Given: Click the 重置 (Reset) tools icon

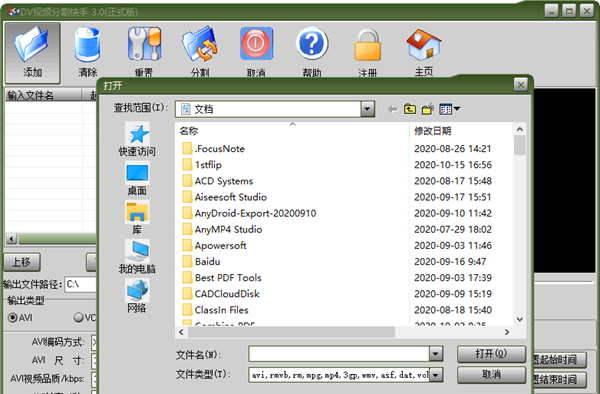Looking at the screenshot, I should coord(144,44).
